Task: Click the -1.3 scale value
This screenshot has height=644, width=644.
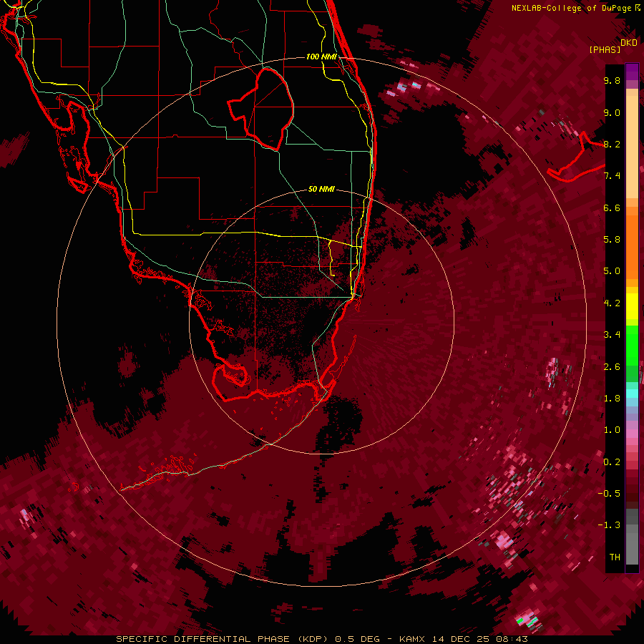Action: click(609, 525)
